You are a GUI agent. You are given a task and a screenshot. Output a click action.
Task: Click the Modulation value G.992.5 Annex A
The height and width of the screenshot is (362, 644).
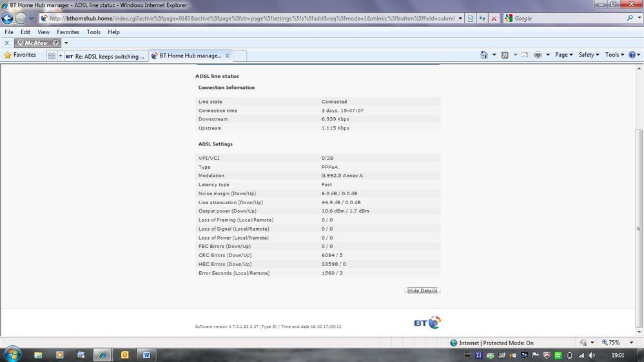pos(342,176)
